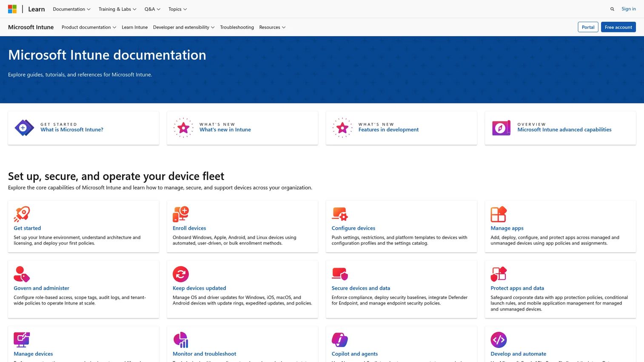Open the Manage devices link

(x=33, y=353)
